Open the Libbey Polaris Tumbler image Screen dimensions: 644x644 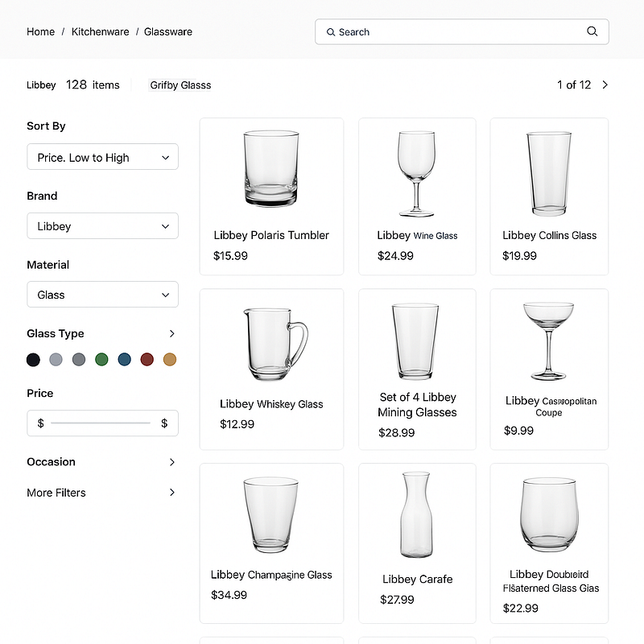tap(271, 168)
